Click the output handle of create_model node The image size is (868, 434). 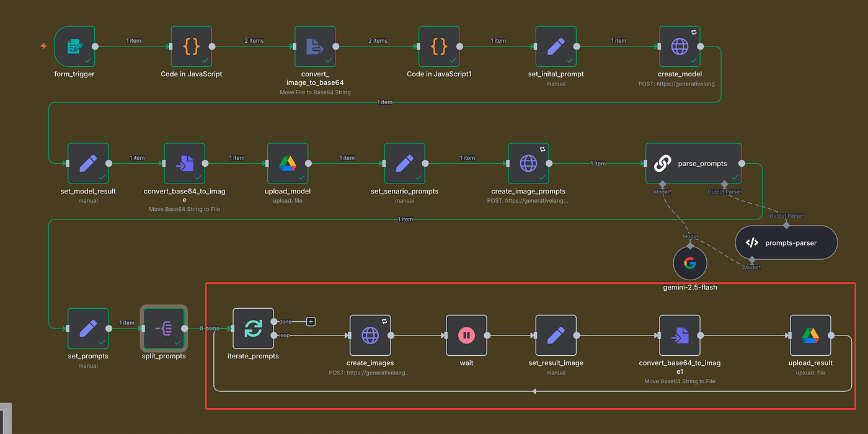[701, 46]
